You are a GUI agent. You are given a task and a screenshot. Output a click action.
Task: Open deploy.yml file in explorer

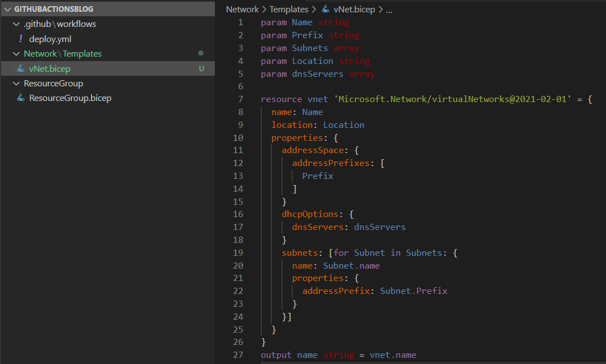tap(50, 39)
